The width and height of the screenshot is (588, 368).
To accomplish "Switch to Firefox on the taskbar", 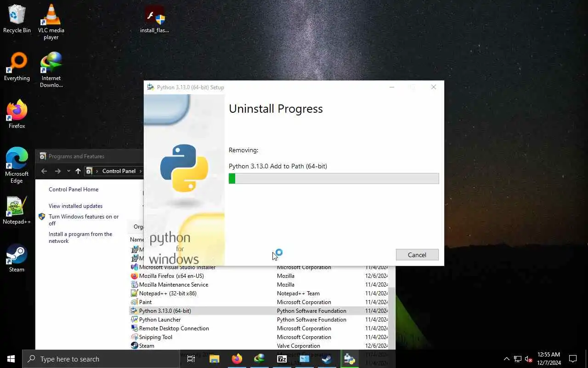I will click(x=237, y=359).
